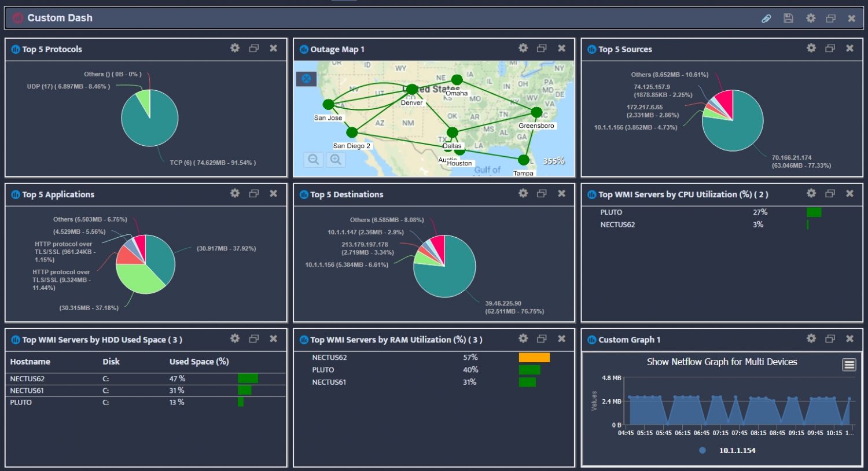Screen dimensions: 868x471
Task: Open the dashboard settings gear in the Custom Dash titlebar
Action: 810,18
